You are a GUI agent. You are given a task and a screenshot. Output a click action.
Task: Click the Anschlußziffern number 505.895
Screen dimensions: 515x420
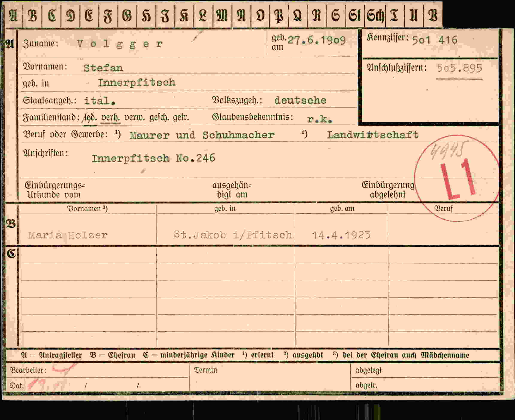[459, 68]
